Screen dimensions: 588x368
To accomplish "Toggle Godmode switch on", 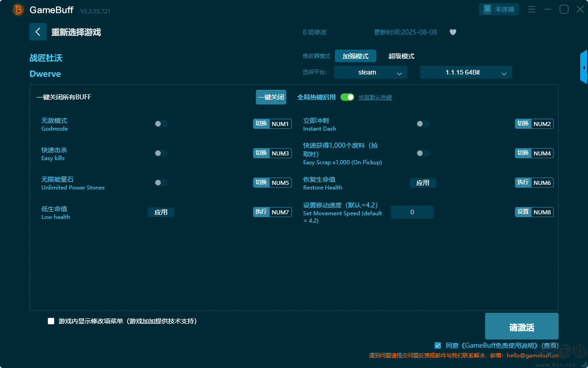I will click(x=161, y=124).
